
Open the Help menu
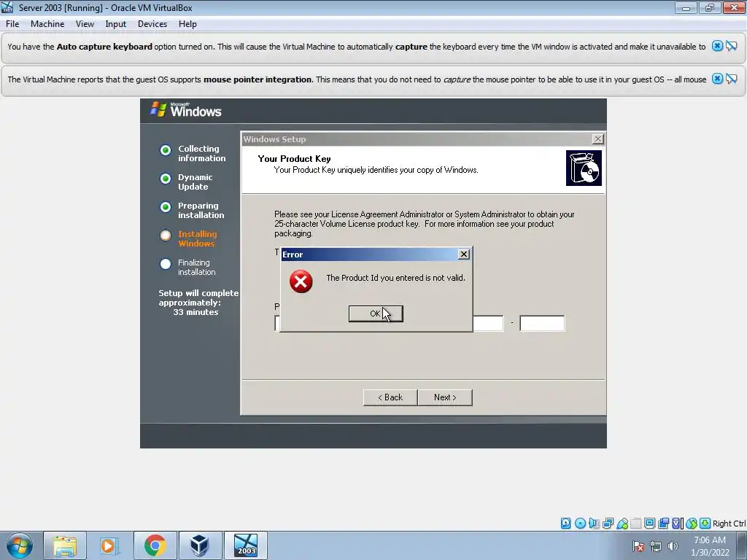coord(187,24)
